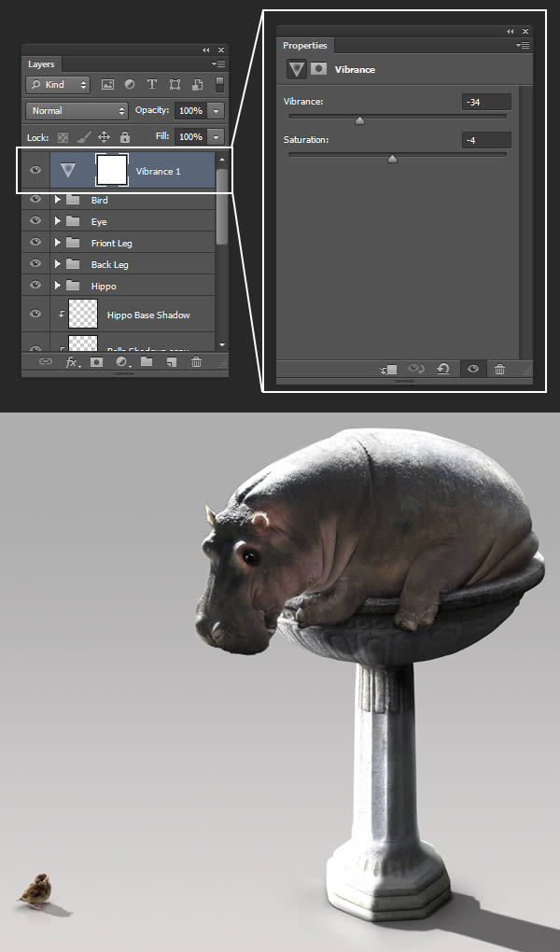Close the Layers panel
The height and width of the screenshot is (952, 560).
point(221,49)
